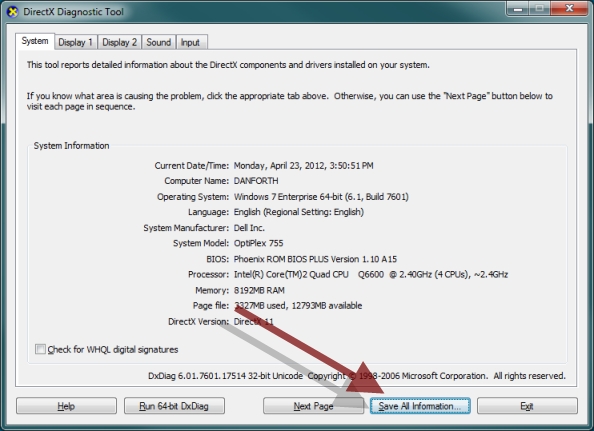
Task: Exit the diagnostic tool via Exit button
Action: (x=527, y=406)
